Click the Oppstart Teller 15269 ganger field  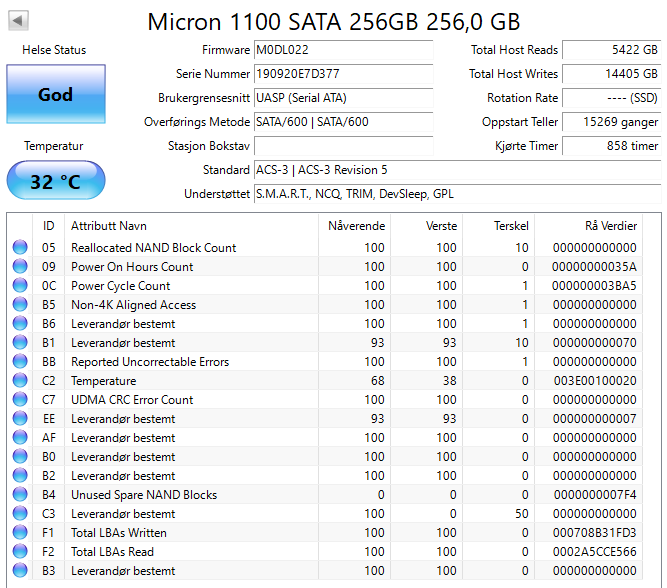(x=611, y=122)
